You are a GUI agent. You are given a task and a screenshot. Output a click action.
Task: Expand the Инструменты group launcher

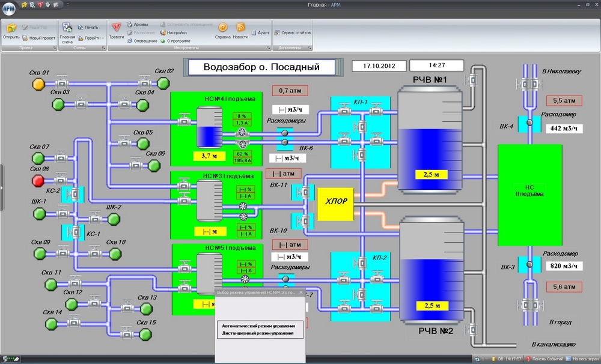point(267,47)
